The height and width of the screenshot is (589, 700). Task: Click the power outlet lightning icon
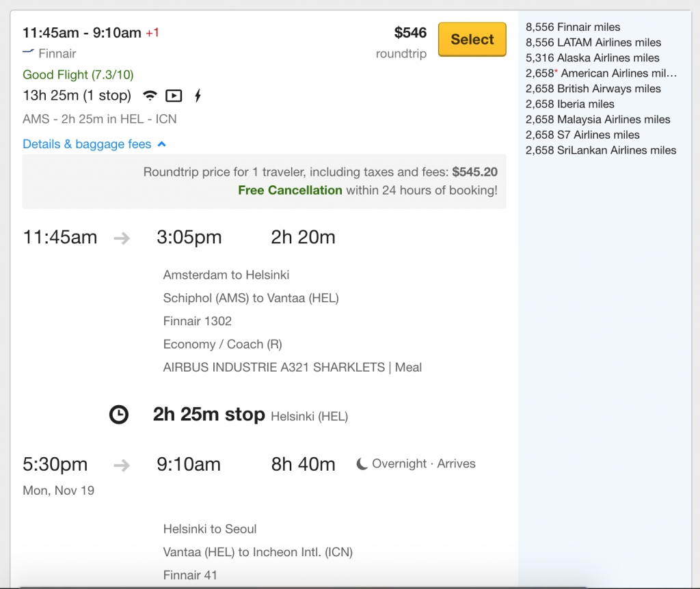pos(198,96)
